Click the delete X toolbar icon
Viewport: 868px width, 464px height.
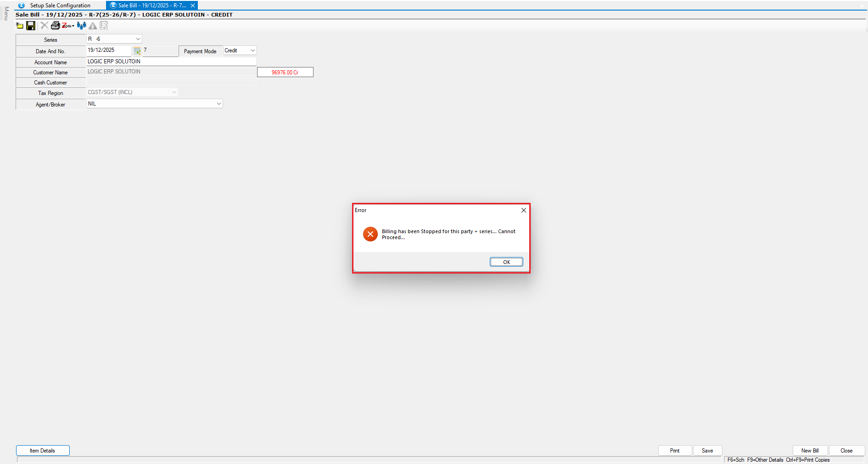(44, 26)
